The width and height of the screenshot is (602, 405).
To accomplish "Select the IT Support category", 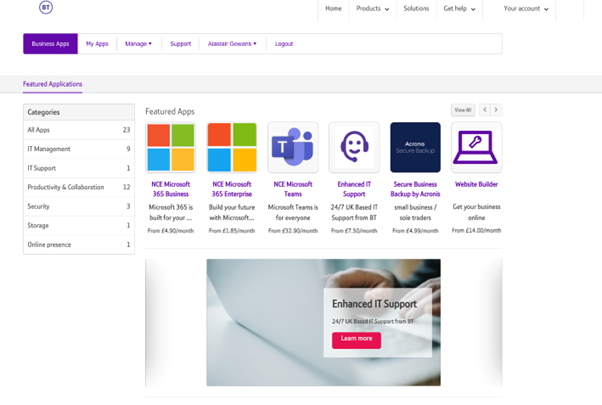I will (79, 168).
